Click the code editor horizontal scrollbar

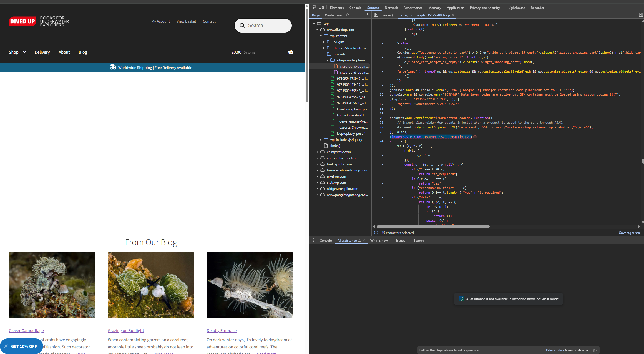[433, 227]
